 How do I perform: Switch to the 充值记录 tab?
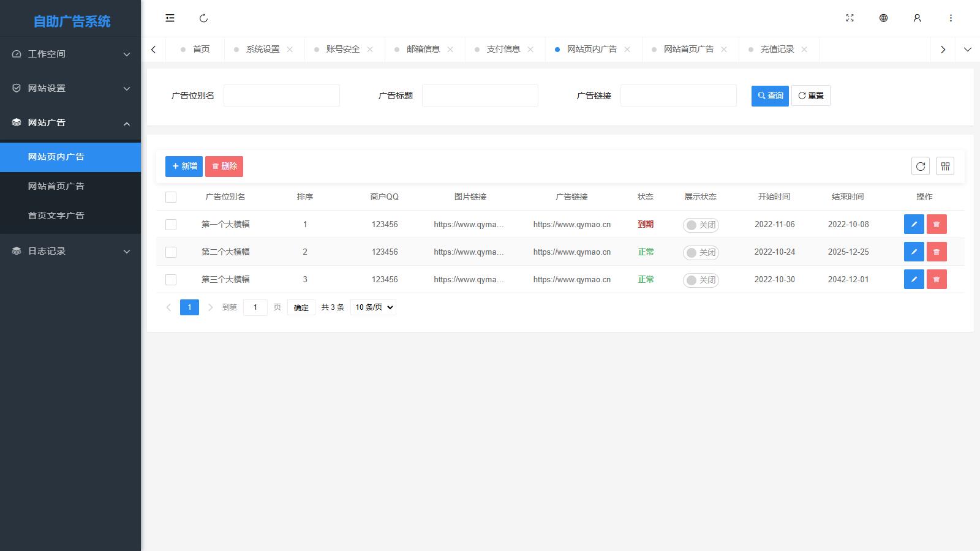[x=774, y=49]
